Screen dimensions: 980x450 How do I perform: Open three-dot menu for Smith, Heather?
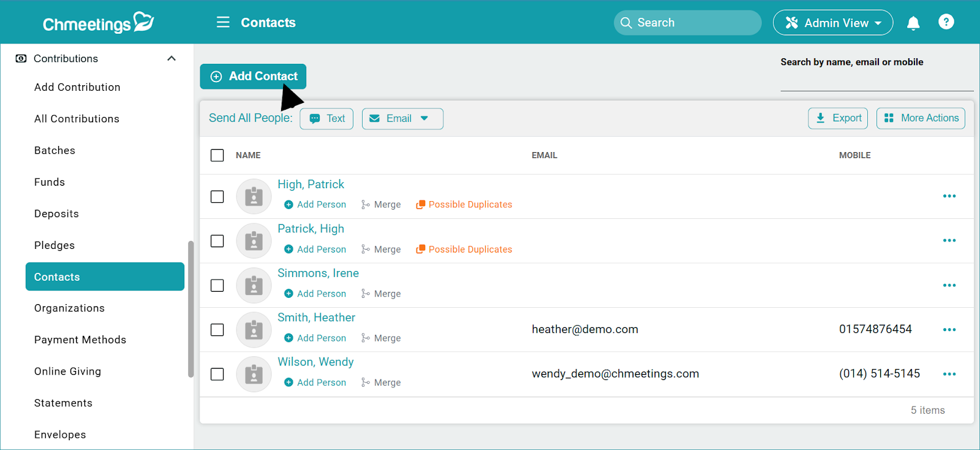tap(949, 330)
